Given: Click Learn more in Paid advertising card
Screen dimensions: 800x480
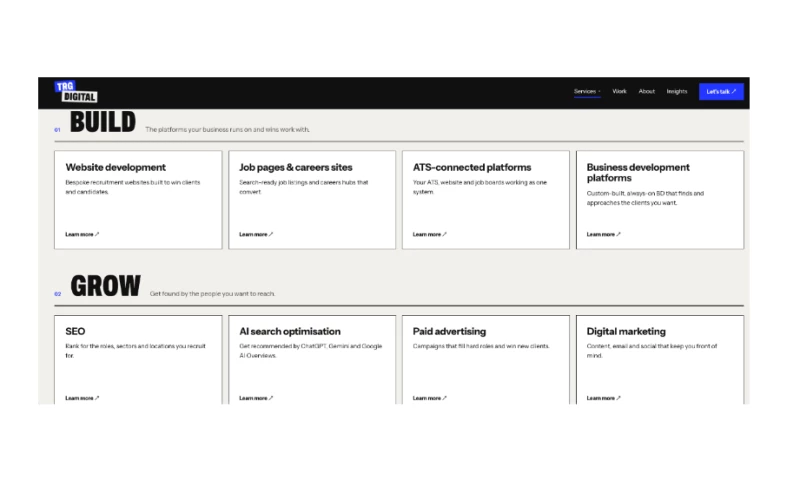Looking at the screenshot, I should (x=430, y=398).
